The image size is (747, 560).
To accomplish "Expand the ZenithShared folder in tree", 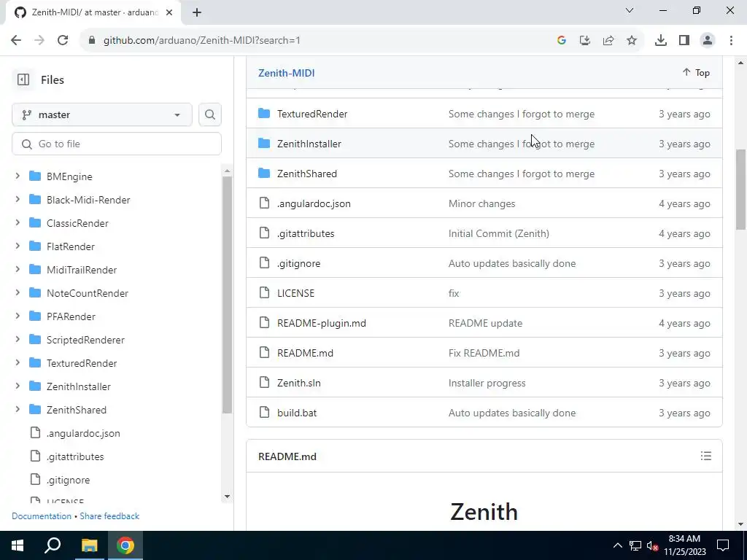I will tap(18, 410).
